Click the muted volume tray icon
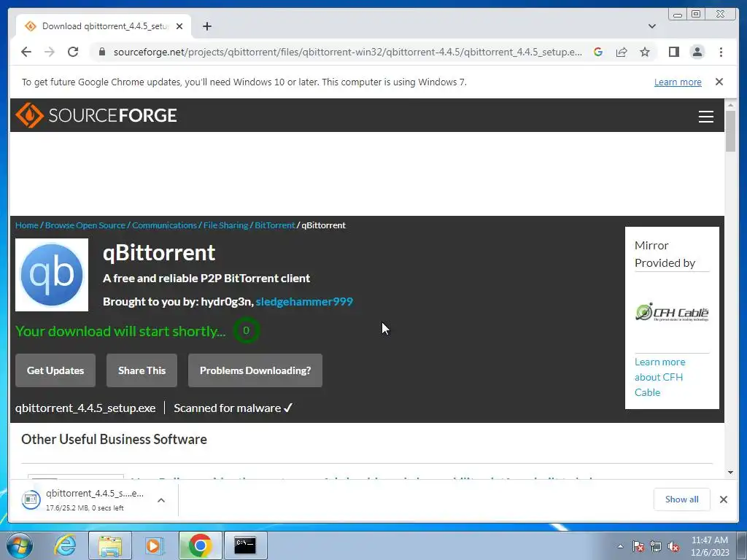This screenshot has height=560, width=747. click(x=673, y=546)
